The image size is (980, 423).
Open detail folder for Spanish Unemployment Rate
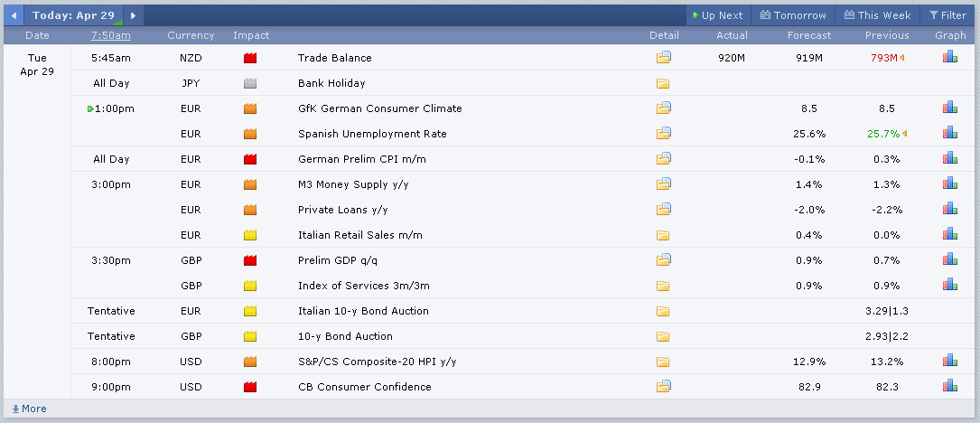click(664, 134)
